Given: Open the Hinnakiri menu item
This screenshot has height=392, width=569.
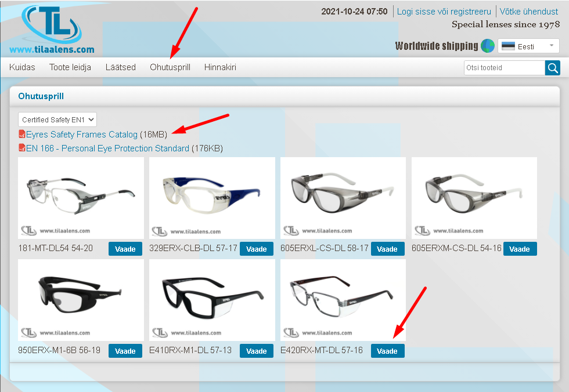Looking at the screenshot, I should 220,67.
